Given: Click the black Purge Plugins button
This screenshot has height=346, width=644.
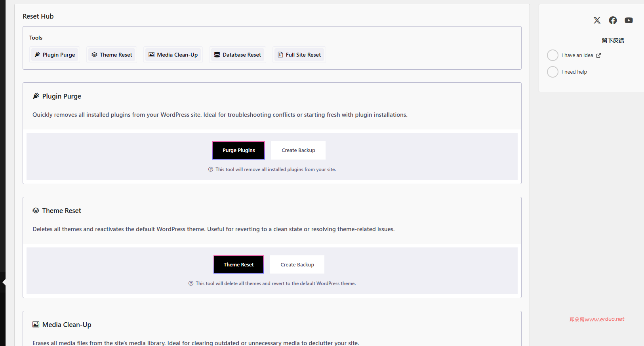Looking at the screenshot, I should pyautogui.click(x=238, y=150).
